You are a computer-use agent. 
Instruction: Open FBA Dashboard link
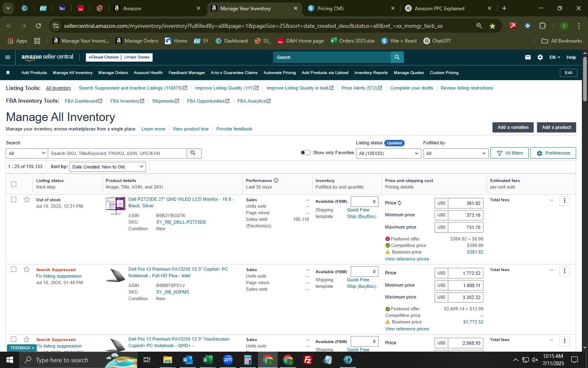coord(83,101)
